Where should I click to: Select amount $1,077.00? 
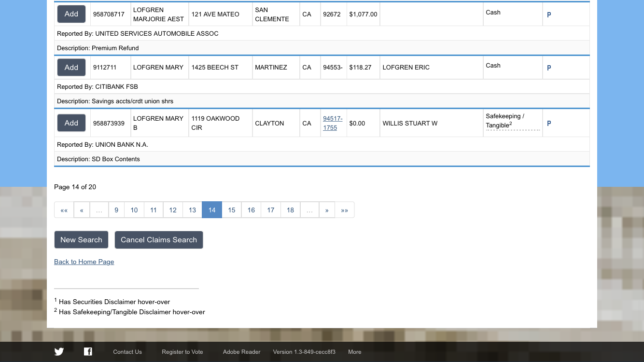363,14
